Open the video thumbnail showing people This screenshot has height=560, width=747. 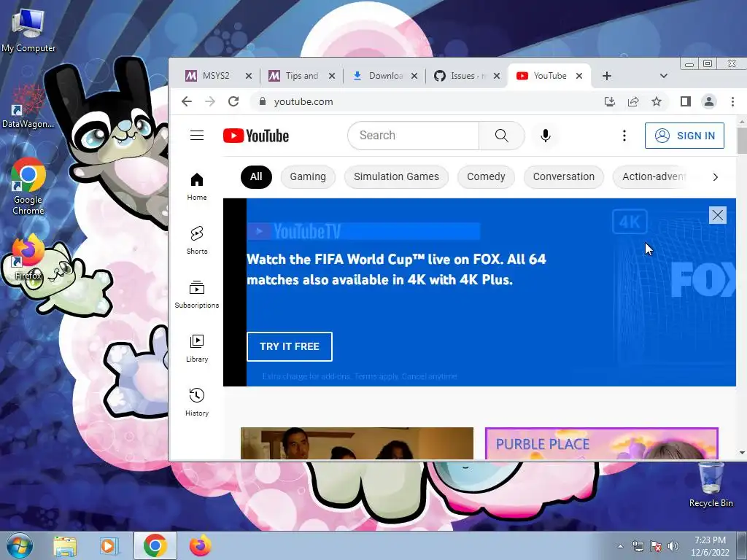tap(357, 443)
